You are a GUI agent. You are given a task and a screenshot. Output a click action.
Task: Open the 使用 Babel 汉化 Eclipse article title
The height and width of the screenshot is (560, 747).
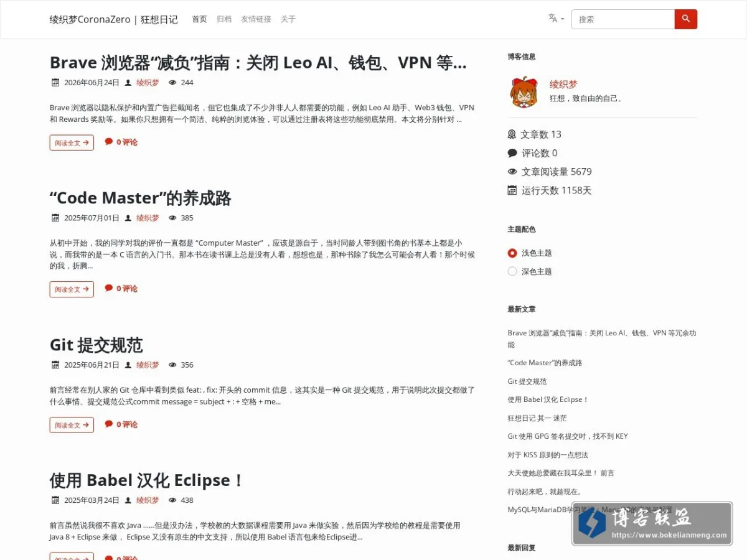point(147,480)
